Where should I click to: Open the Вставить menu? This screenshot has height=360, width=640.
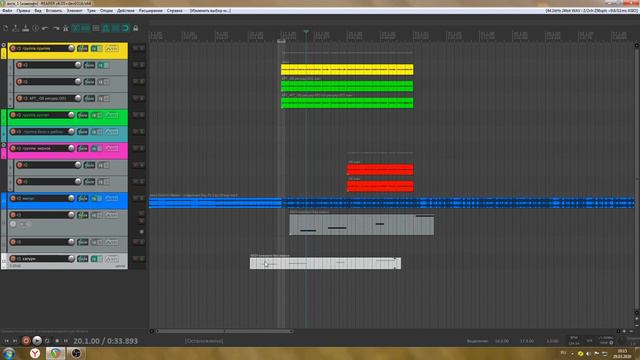click(54, 11)
